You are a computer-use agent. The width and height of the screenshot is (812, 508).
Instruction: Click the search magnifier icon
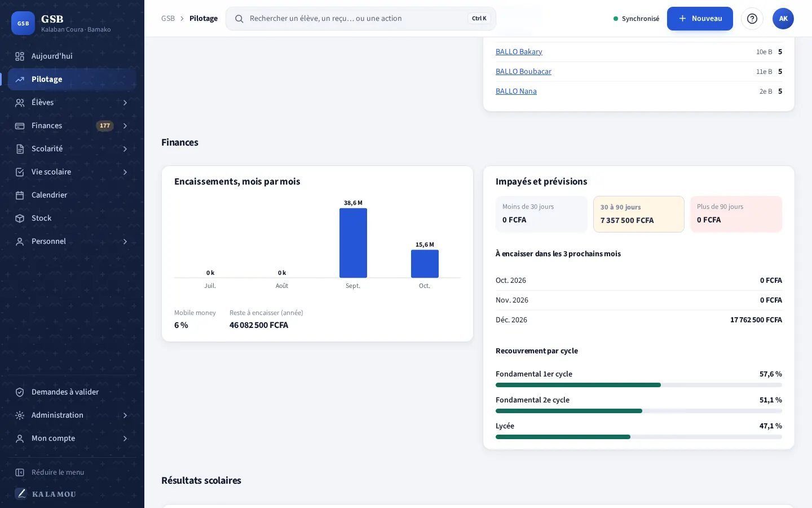coord(239,19)
